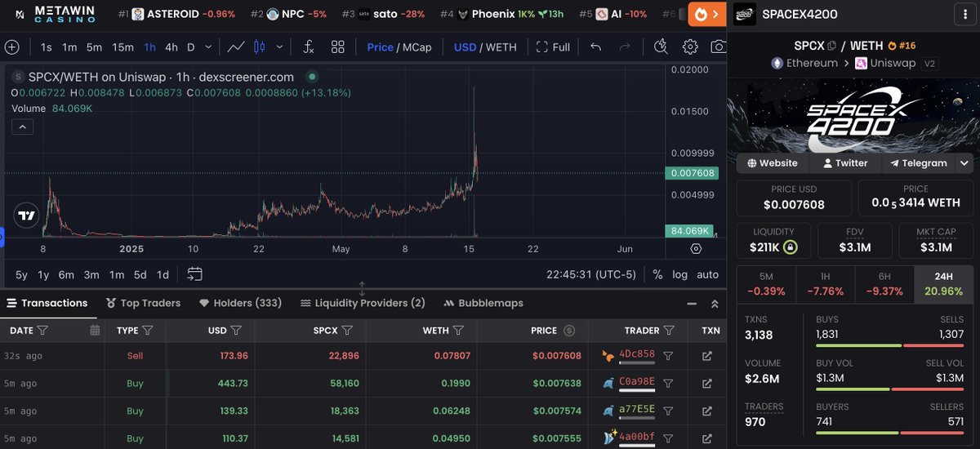This screenshot has height=449, width=980.
Task: Select the 5M stats tab
Action: pyautogui.click(x=766, y=285)
